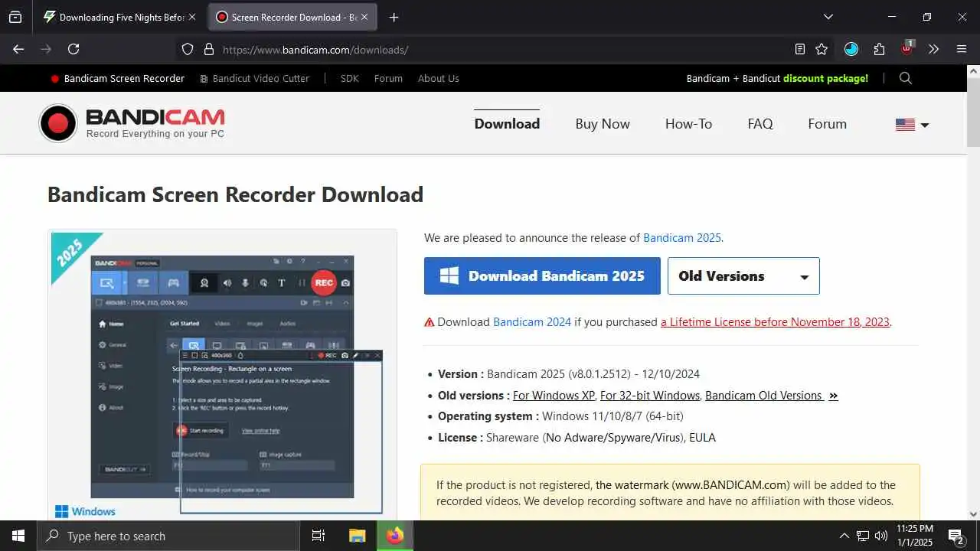Image resolution: width=980 pixels, height=551 pixels.
Task: Open Task View on taskbar
Action: tap(318, 536)
